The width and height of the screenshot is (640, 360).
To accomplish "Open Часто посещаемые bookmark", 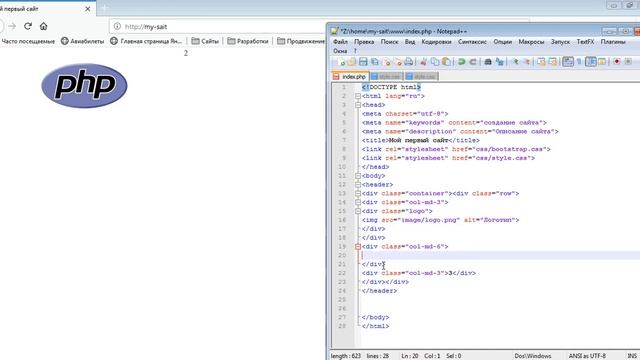I will click(28, 41).
